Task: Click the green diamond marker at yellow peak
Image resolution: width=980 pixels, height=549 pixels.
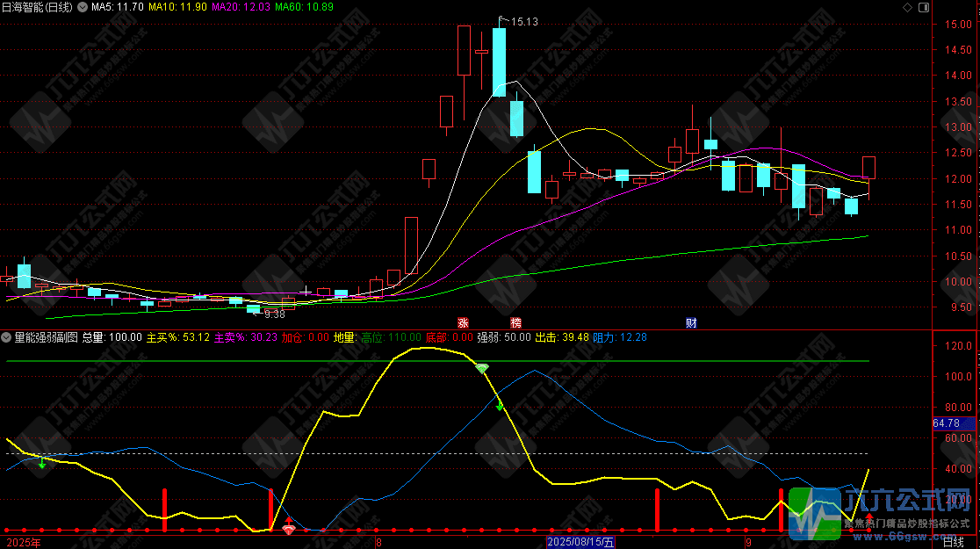Action: pos(482,368)
